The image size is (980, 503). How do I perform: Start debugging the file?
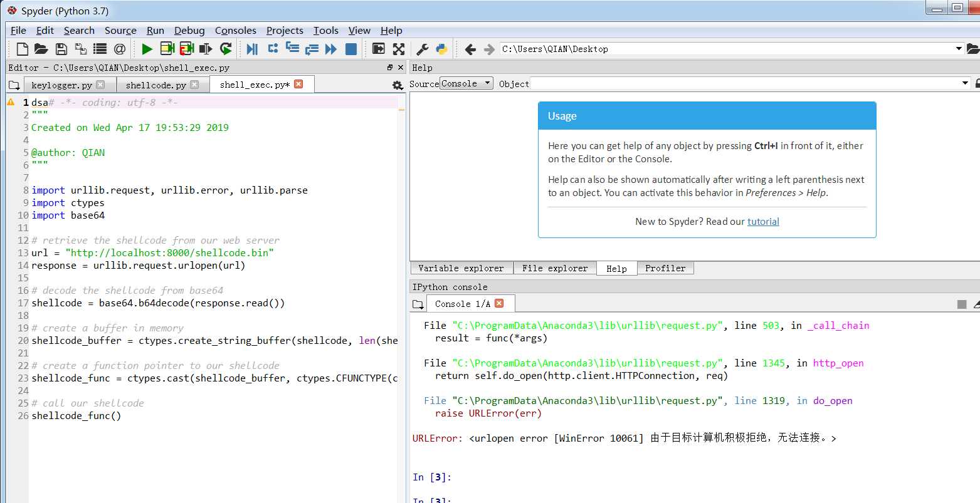253,49
